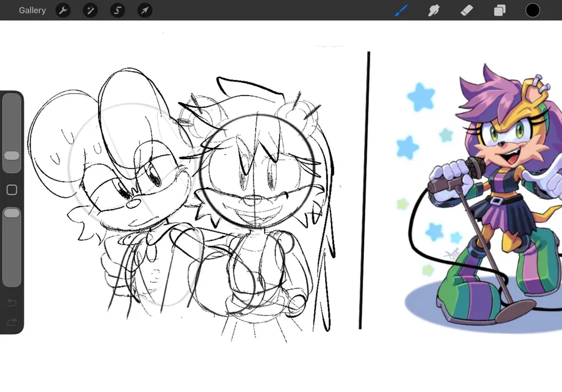Select the Eraser tool
This screenshot has height=392, width=562.
466,11
